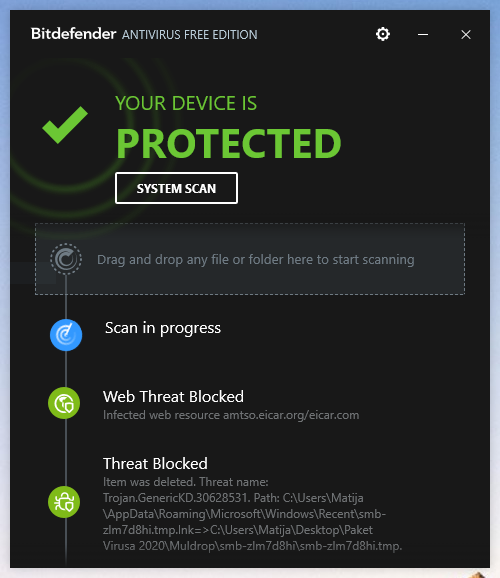The image size is (500, 578).
Task: Click the large green protection checkmark
Action: click(x=65, y=125)
